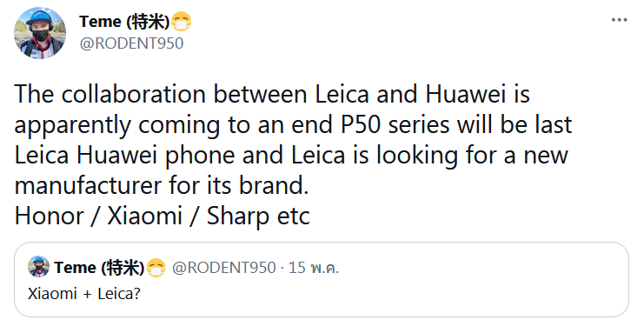644x333 pixels.
Task: Click the quoted text 'Xiaomi + Leica?'
Action: (x=84, y=294)
